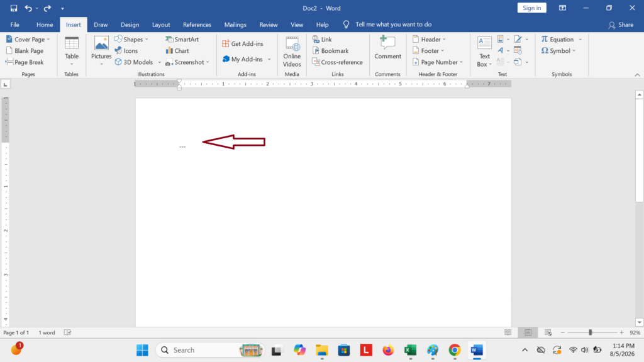This screenshot has height=362, width=644.
Task: Switch to the Review tab
Action: coord(269,25)
